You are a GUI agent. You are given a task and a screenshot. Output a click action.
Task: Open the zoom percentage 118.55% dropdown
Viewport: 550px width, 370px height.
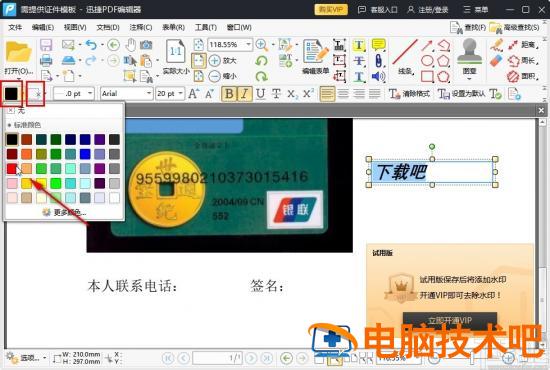[x=249, y=45]
